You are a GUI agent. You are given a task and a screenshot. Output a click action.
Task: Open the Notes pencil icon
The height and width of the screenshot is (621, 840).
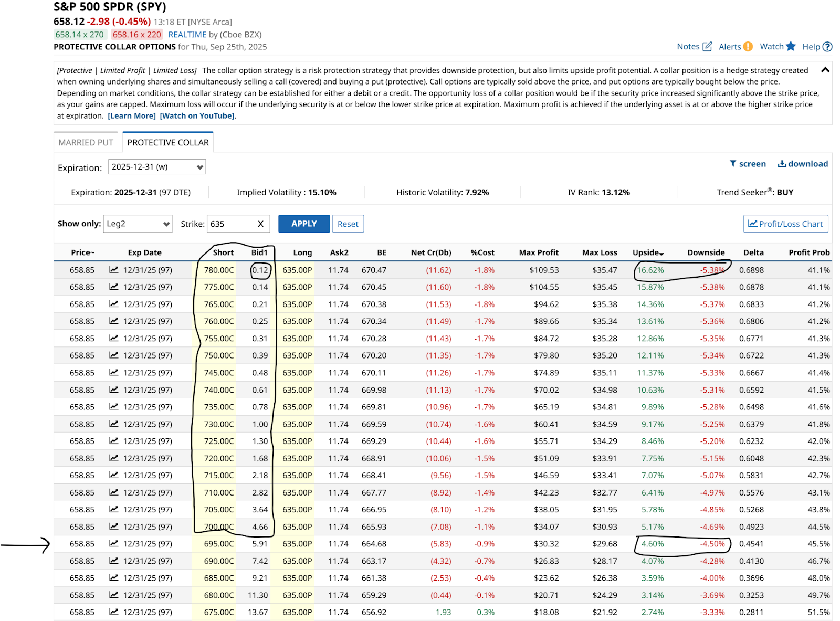pyautogui.click(x=707, y=46)
